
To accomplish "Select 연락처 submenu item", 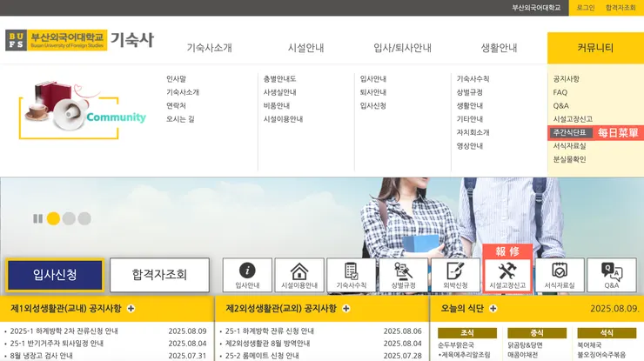I will point(176,105).
